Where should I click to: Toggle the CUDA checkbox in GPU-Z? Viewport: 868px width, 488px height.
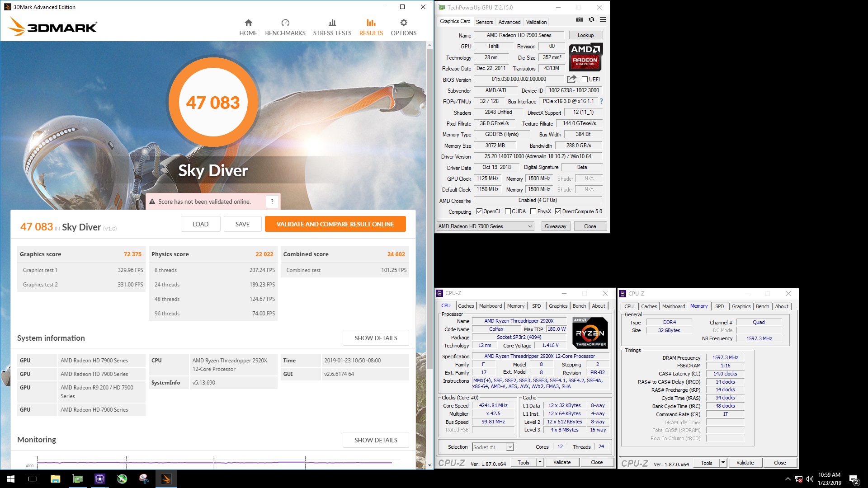[x=508, y=211]
